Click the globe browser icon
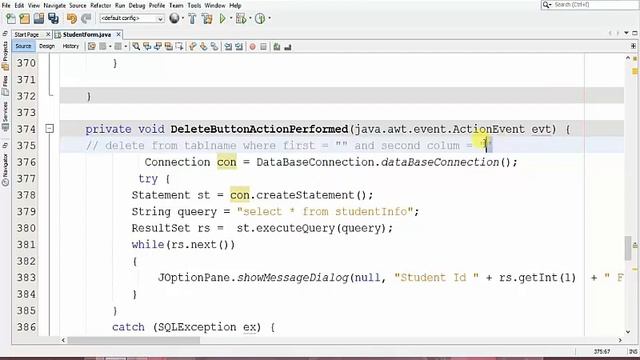Image resolution: width=640 pixels, height=360 pixels. click(x=174, y=18)
